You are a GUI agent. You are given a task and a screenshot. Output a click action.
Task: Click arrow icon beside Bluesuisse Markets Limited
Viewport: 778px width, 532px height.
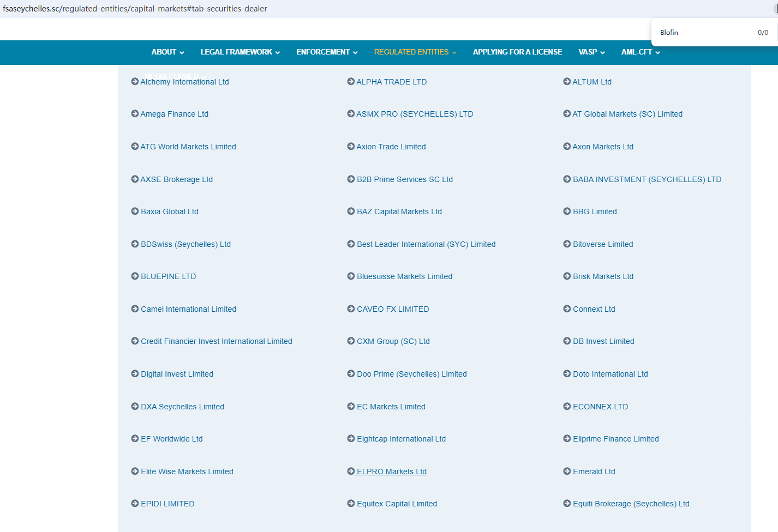click(x=351, y=276)
